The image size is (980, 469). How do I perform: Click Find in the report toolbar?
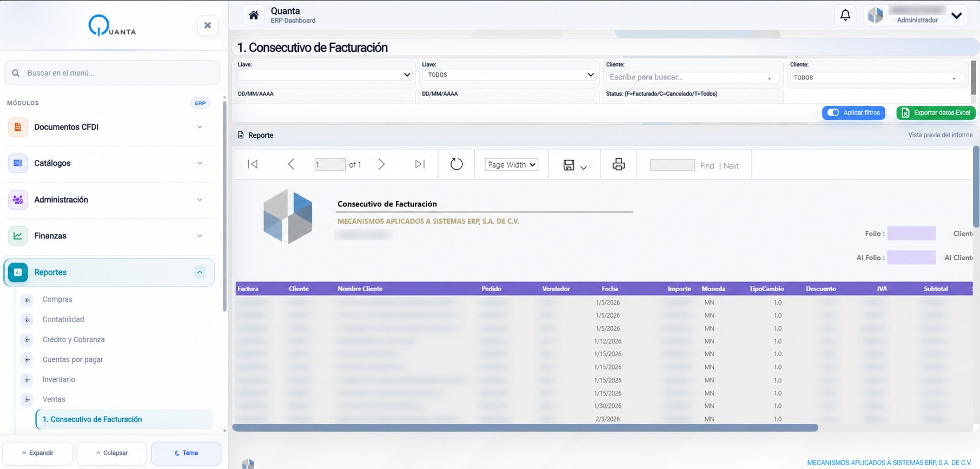pyautogui.click(x=707, y=166)
